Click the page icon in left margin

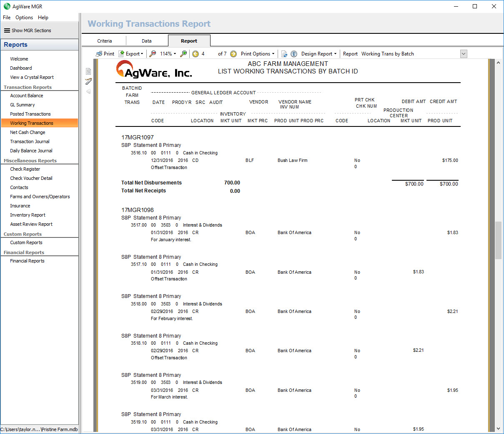88,71
